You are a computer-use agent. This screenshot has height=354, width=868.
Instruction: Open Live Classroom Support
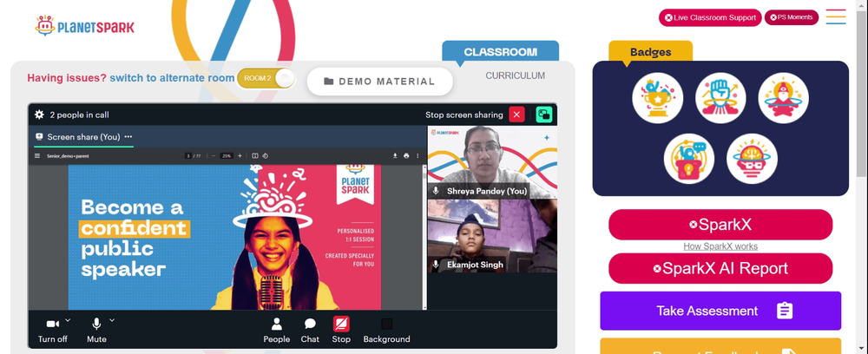click(710, 17)
